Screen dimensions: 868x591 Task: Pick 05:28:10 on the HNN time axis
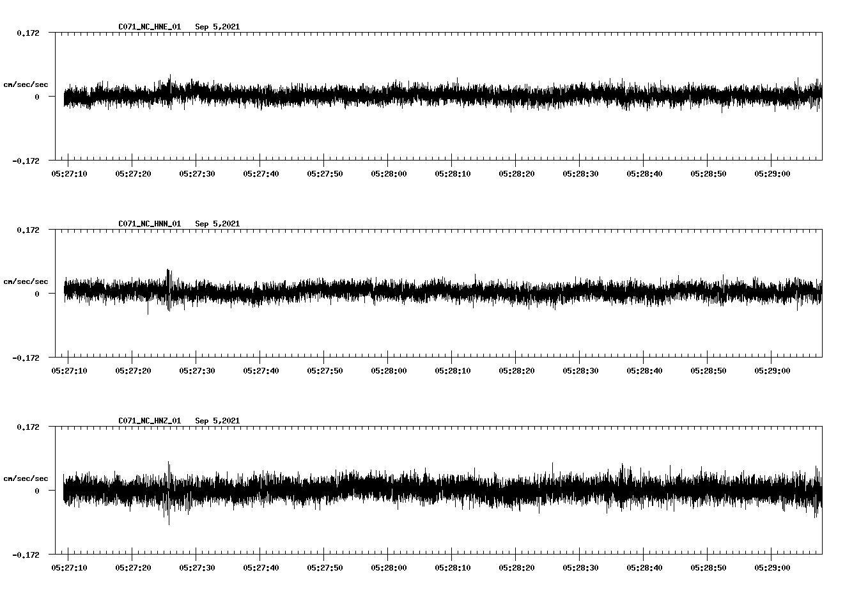[453, 371]
